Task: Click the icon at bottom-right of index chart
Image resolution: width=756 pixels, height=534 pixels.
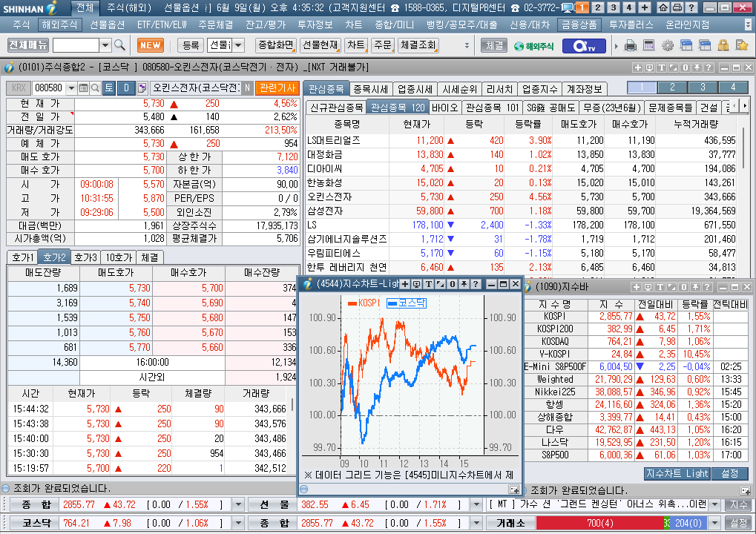Action: tap(514, 489)
